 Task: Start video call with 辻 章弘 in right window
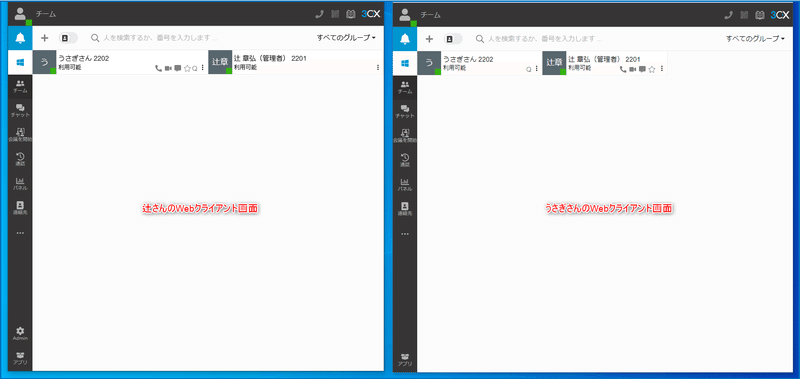pyautogui.click(x=633, y=69)
